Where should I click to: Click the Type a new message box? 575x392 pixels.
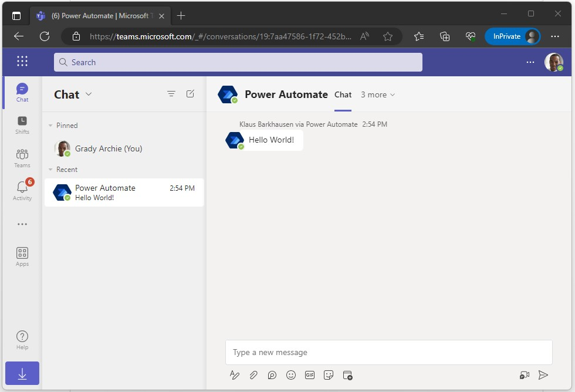388,353
